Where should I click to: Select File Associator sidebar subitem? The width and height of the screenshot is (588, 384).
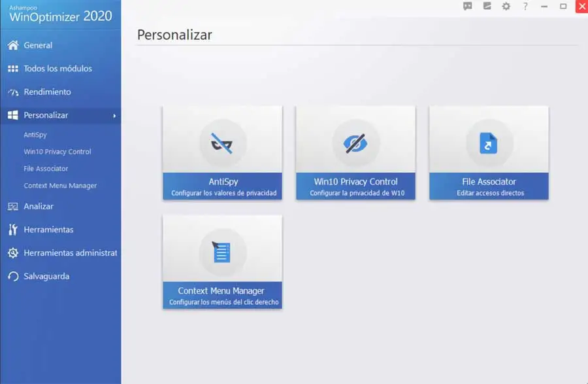point(46,169)
